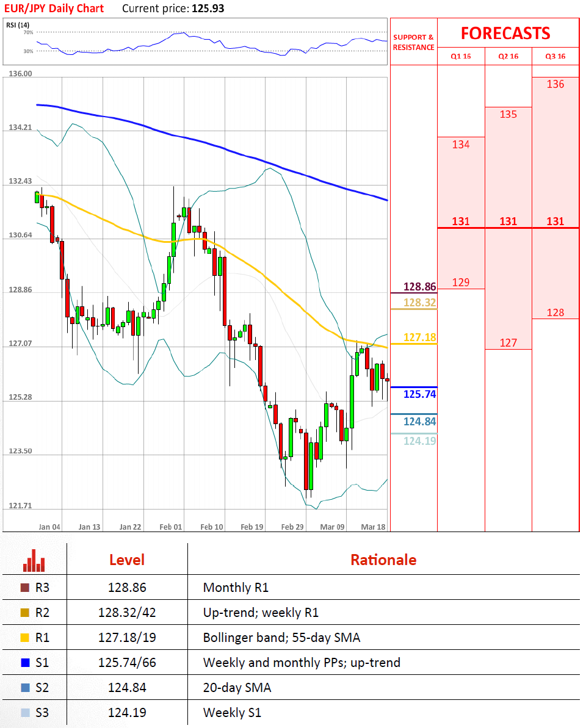Click the R3 dark red color square
The height and width of the screenshot is (728, 586).
25,587
